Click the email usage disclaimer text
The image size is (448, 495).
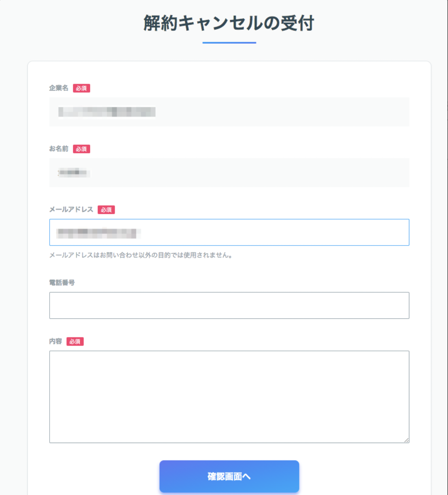tap(141, 255)
